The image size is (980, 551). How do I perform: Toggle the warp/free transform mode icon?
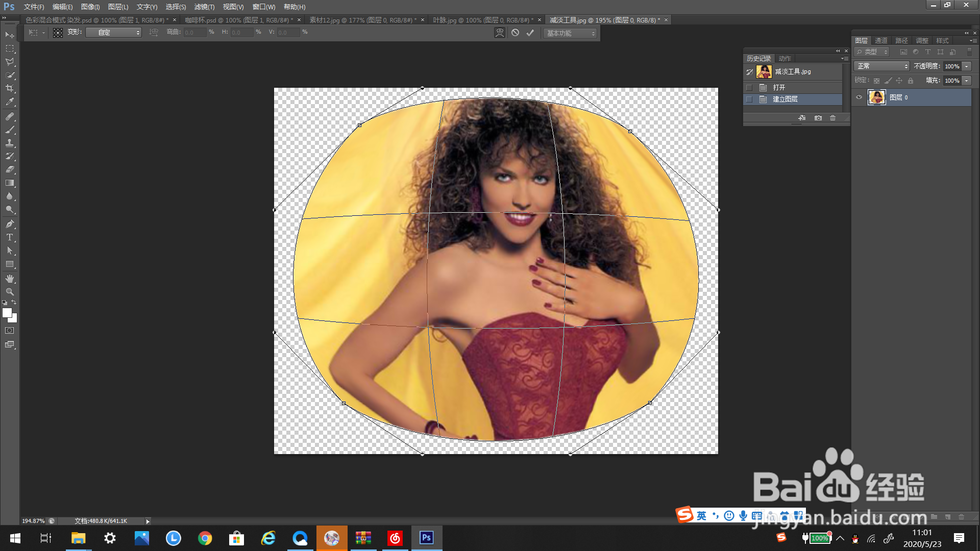click(x=500, y=33)
